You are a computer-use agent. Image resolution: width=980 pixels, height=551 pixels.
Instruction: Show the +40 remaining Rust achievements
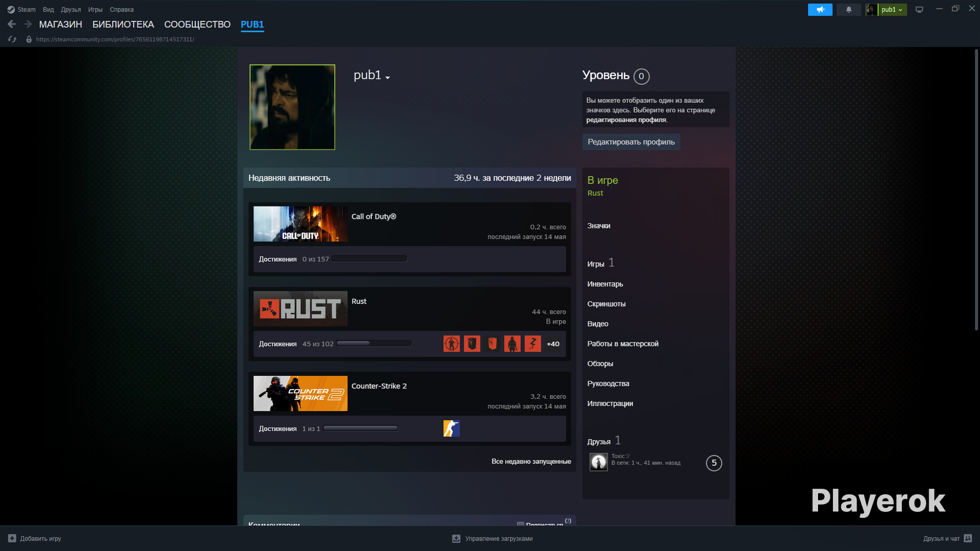coord(553,344)
